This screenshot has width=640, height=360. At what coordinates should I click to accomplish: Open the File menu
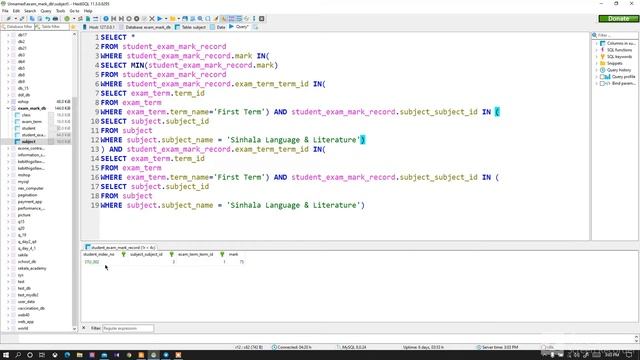pyautogui.click(x=5, y=11)
